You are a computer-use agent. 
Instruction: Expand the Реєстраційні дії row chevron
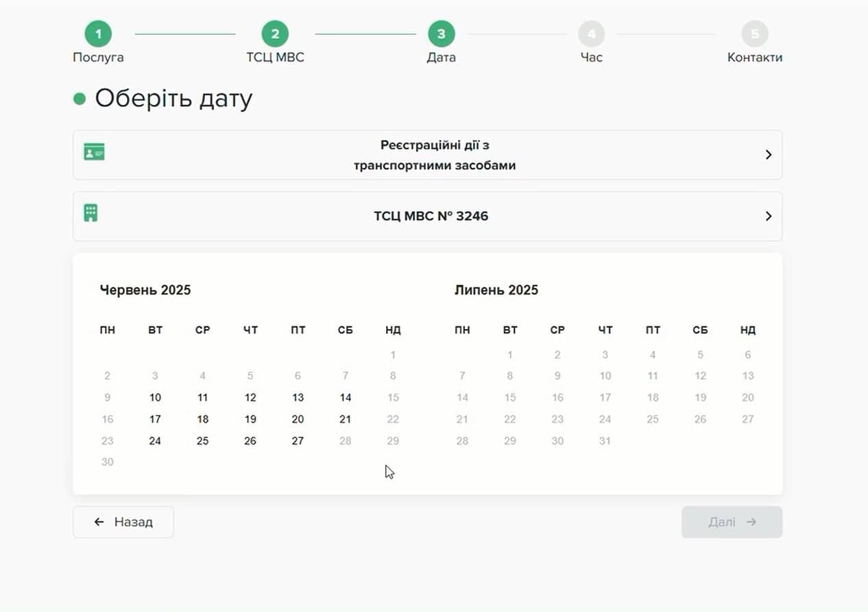point(768,155)
